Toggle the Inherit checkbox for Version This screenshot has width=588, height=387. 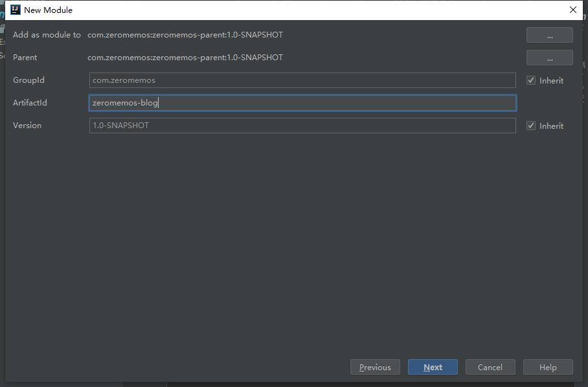point(531,126)
